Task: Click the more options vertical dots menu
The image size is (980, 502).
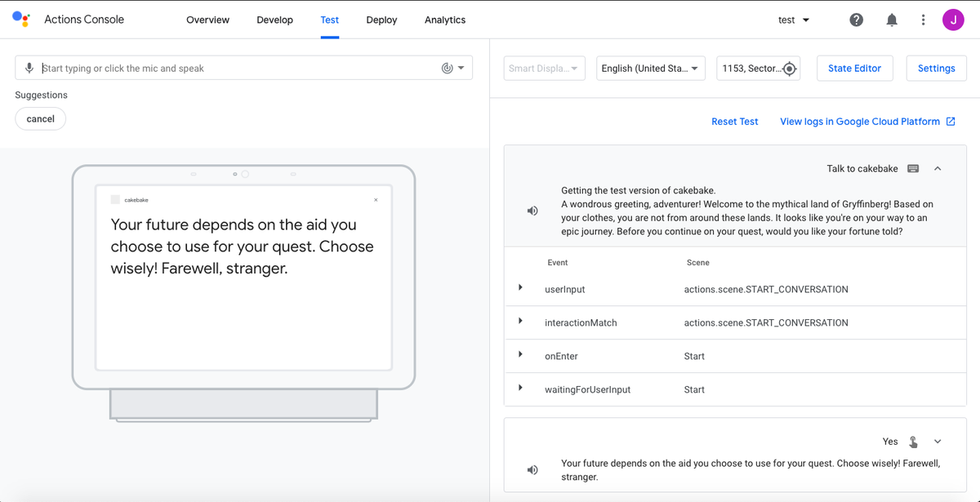Action: point(923,19)
